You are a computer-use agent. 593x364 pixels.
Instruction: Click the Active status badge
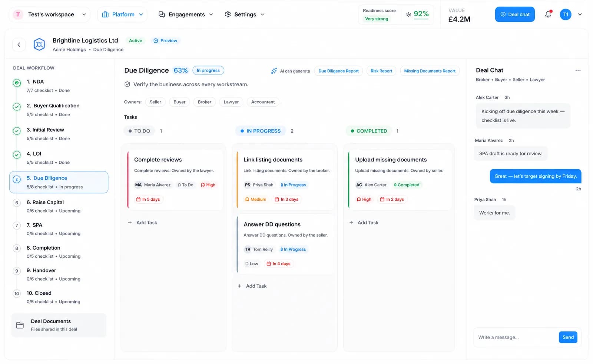pos(136,41)
